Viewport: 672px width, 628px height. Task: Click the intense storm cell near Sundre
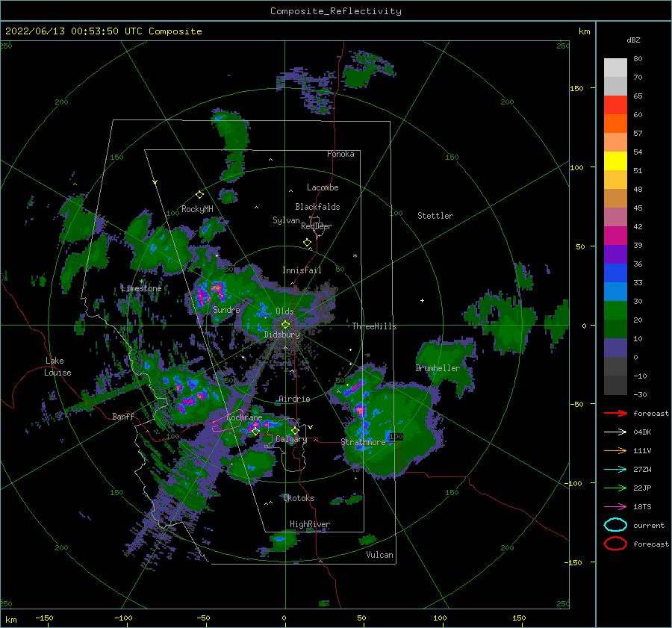pyautogui.click(x=210, y=293)
